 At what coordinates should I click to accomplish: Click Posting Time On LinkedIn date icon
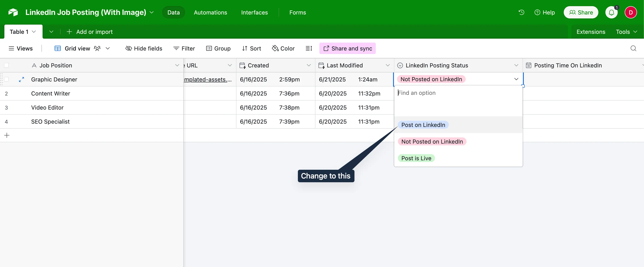(528, 66)
